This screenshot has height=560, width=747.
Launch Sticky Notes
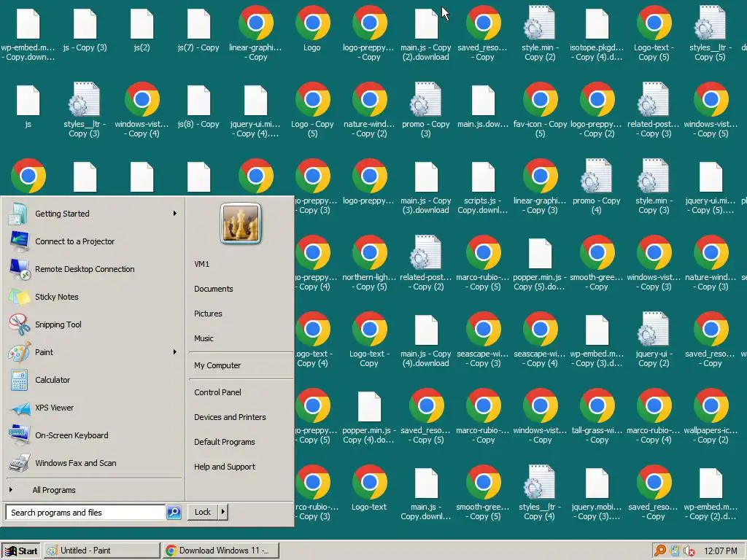point(93,297)
